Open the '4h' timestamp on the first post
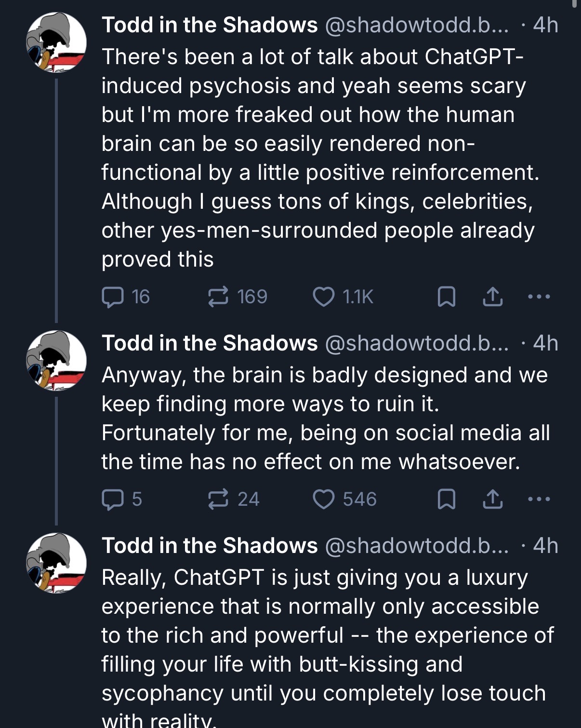581x728 pixels. (x=546, y=25)
